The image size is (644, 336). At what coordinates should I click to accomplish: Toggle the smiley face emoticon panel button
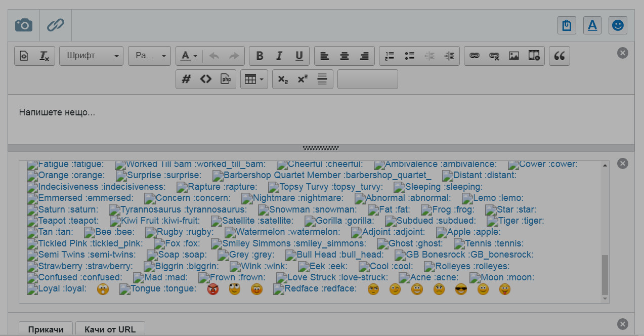point(618,25)
